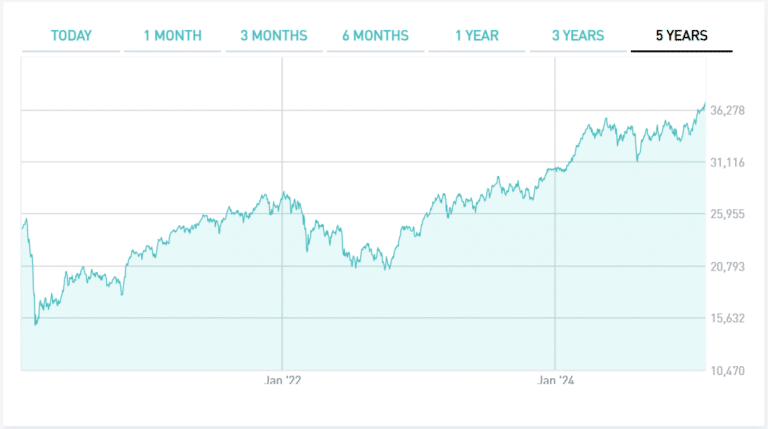The height and width of the screenshot is (429, 768).
Task: Click the 31,116 axis value
Action: click(x=728, y=162)
